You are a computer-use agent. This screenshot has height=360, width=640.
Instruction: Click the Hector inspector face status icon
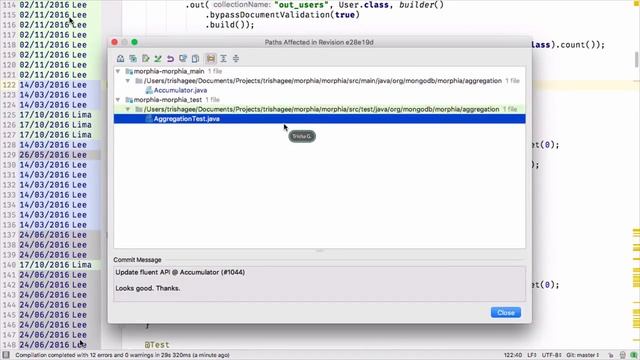622,355
